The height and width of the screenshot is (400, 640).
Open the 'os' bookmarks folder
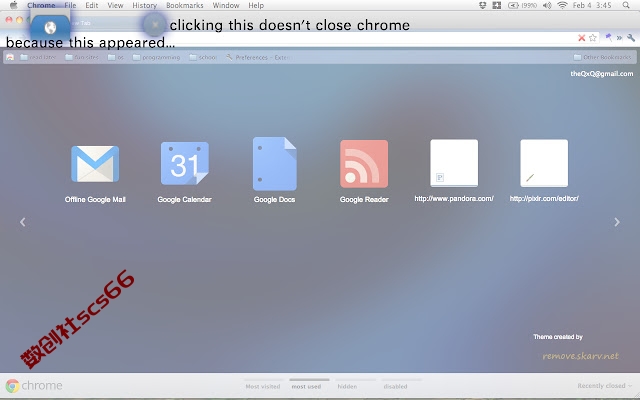[x=116, y=57]
